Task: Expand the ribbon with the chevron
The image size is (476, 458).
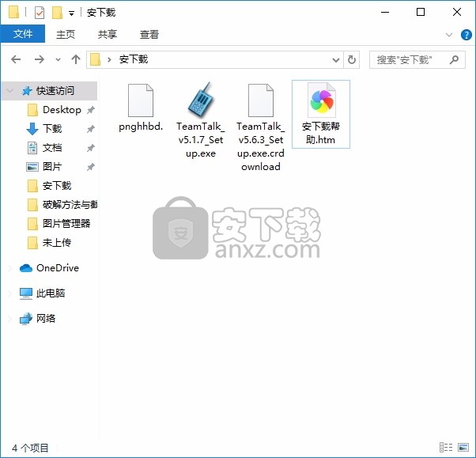Action: click(448, 35)
